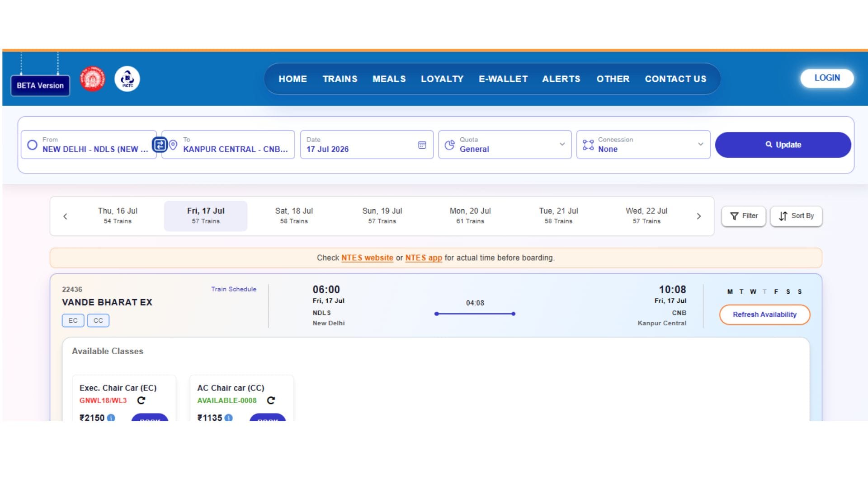868x488 pixels.
Task: Select AC Chair car (CC) card
Action: point(241,398)
